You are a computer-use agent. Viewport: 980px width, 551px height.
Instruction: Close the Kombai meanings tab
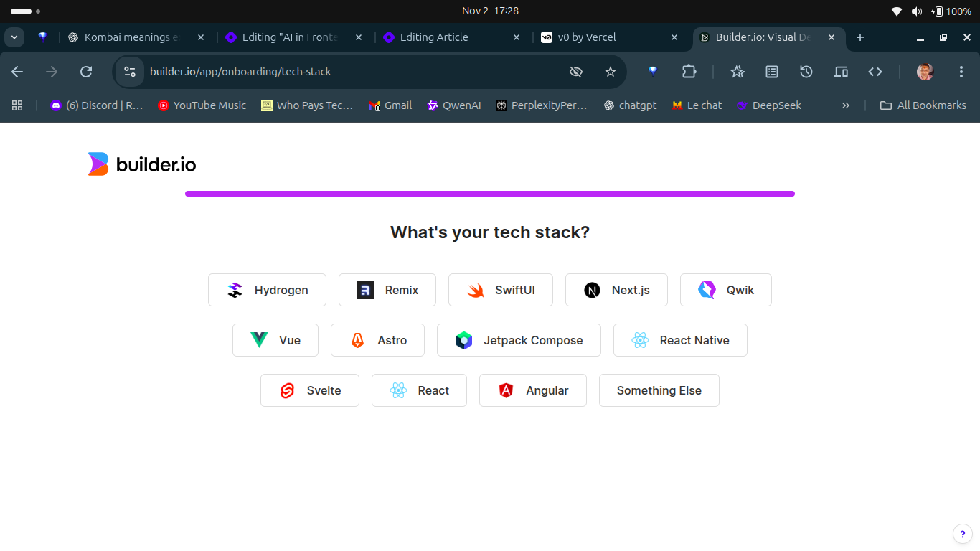[x=201, y=37]
